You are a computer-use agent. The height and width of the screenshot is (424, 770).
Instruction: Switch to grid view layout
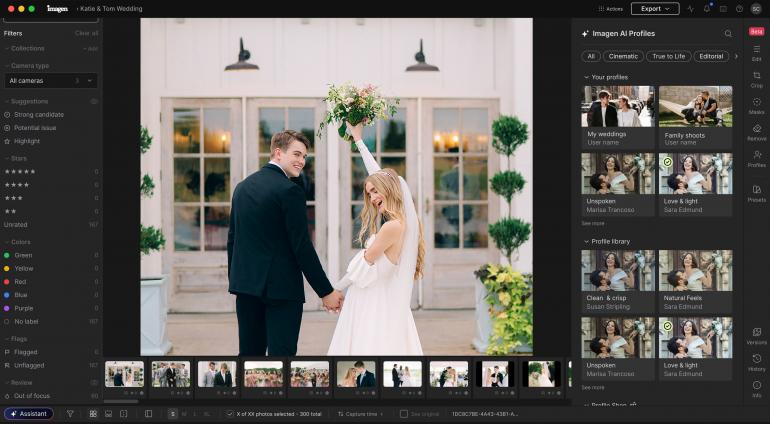93,414
